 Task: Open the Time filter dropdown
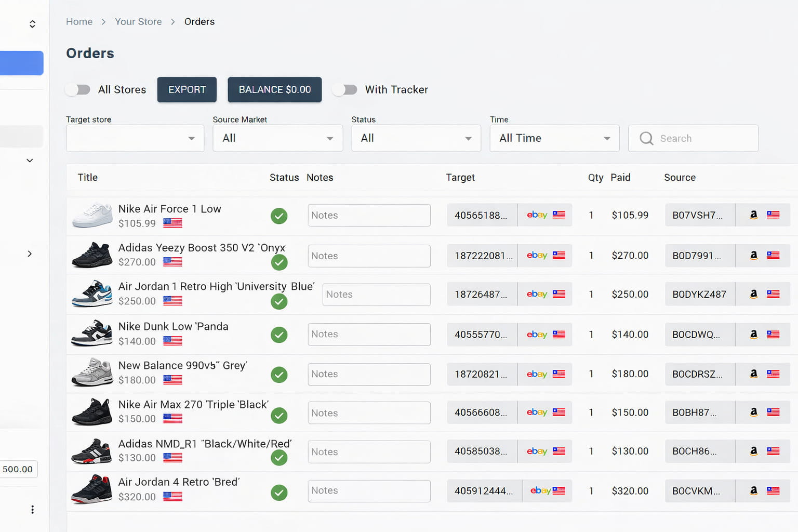555,138
